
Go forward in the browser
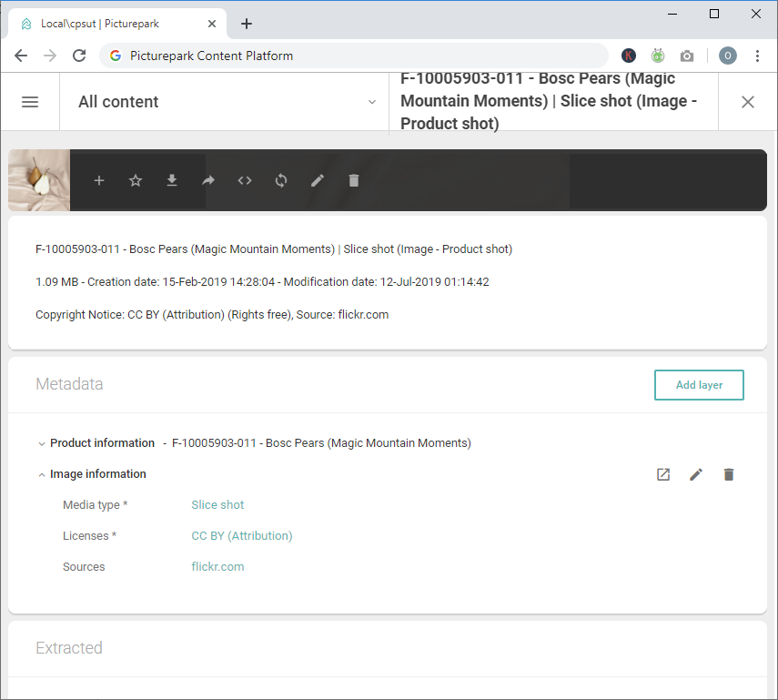50,56
